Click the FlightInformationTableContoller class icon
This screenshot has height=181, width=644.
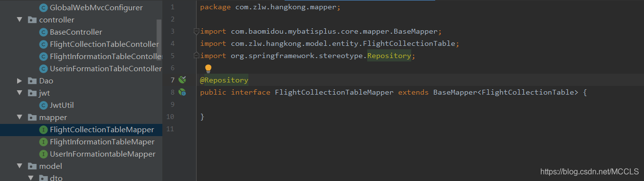[x=43, y=57]
